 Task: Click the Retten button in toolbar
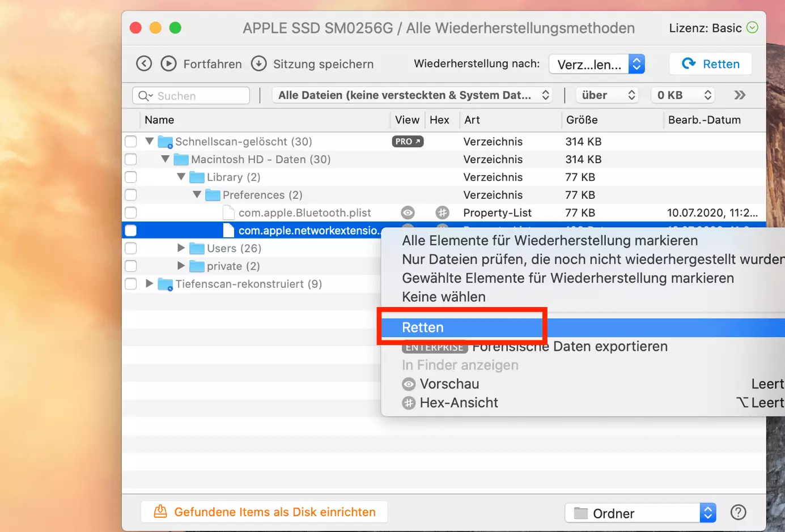tap(711, 64)
